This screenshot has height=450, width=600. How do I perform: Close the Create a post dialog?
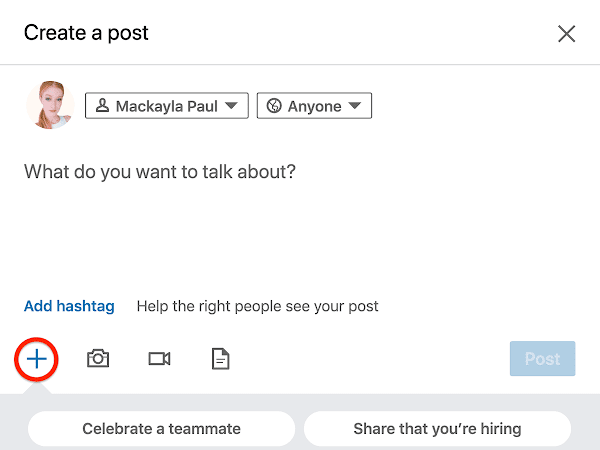(566, 34)
